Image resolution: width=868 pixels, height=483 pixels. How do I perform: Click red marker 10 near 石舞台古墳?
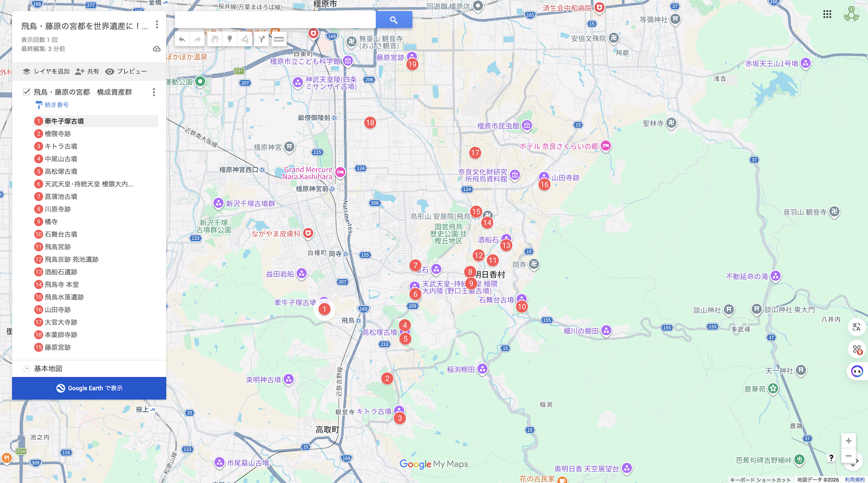click(522, 307)
